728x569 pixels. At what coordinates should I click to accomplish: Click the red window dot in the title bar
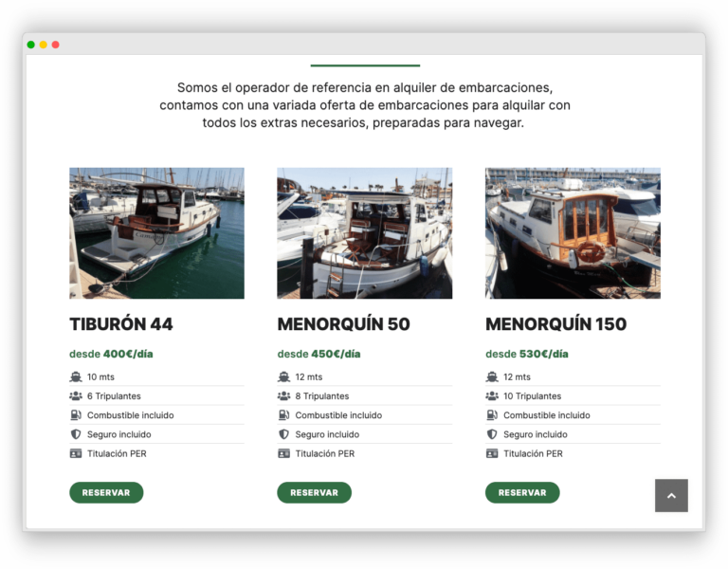coord(55,45)
